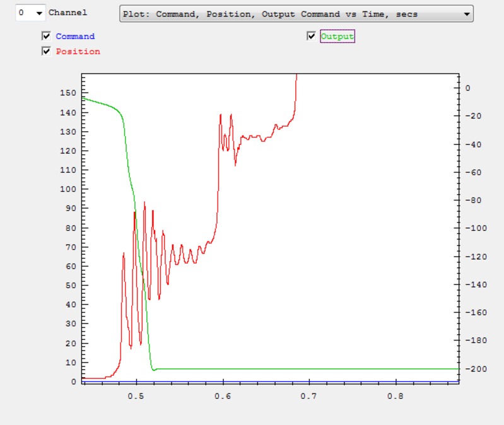This screenshot has height=425, width=504.
Task: Click the Channel text label
Action: tap(68, 13)
